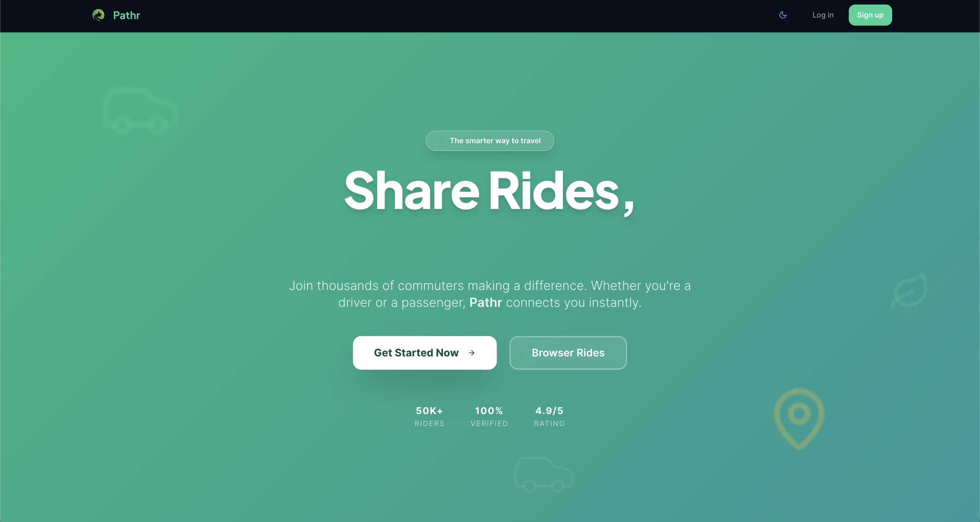Click the Pathr logo icon
Screen dimensions: 980x522
pos(99,15)
